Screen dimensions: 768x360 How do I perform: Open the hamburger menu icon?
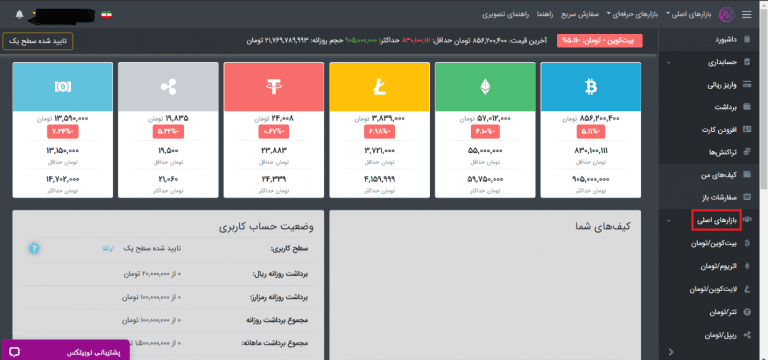[x=746, y=15]
